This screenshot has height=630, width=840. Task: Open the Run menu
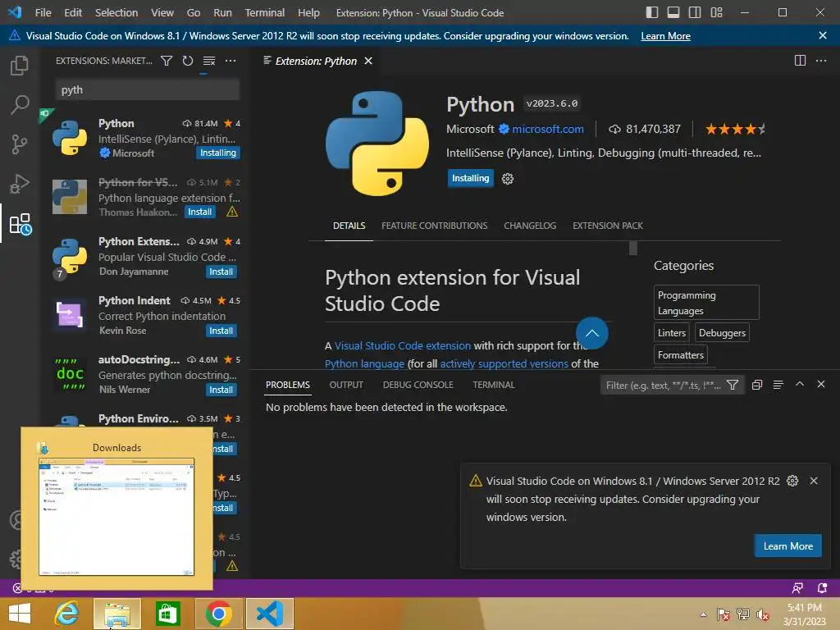tap(222, 12)
